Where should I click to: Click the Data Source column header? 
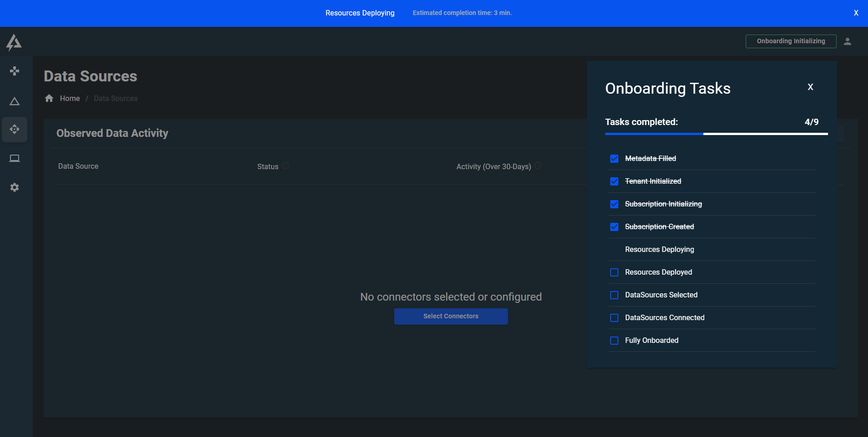click(78, 166)
